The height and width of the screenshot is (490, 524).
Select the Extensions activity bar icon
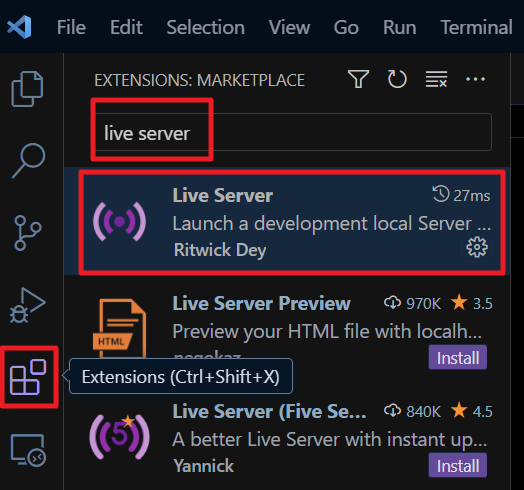28,377
